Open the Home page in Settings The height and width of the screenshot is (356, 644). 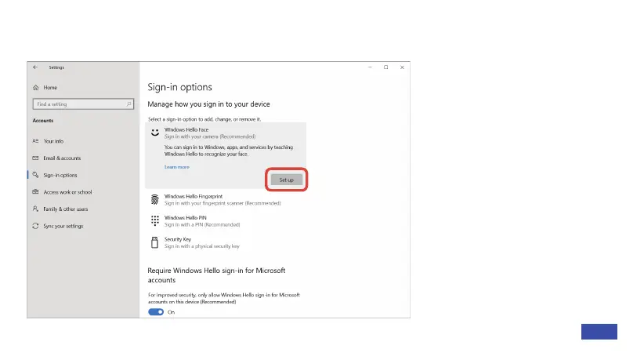(x=50, y=88)
